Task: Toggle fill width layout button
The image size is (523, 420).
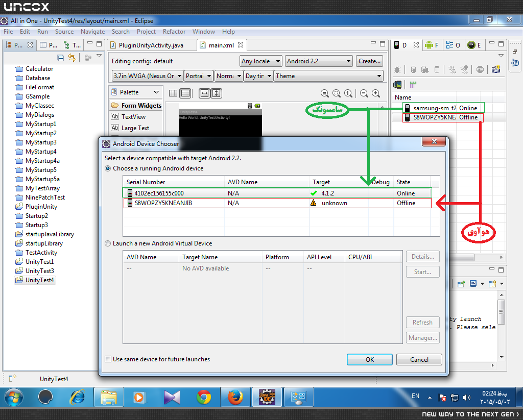Action: point(204,93)
